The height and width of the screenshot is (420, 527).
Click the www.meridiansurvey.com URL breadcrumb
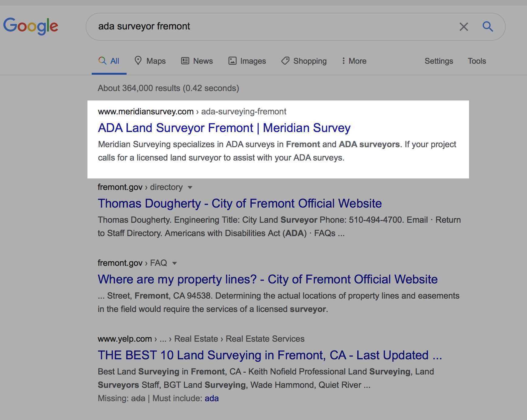[146, 112]
